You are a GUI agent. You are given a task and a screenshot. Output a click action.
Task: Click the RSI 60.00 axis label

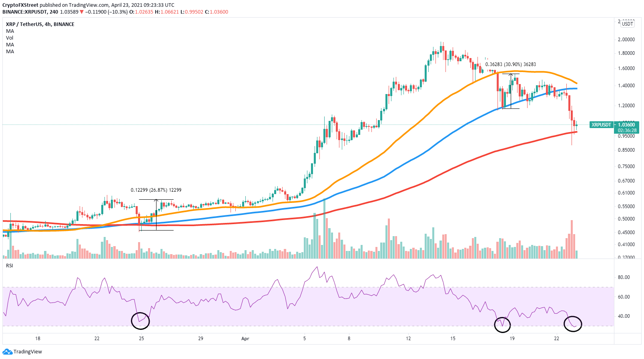tap(624, 297)
